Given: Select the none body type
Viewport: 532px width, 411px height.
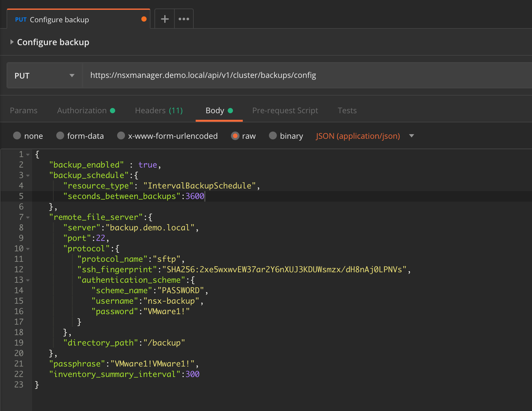Looking at the screenshot, I should tap(17, 135).
